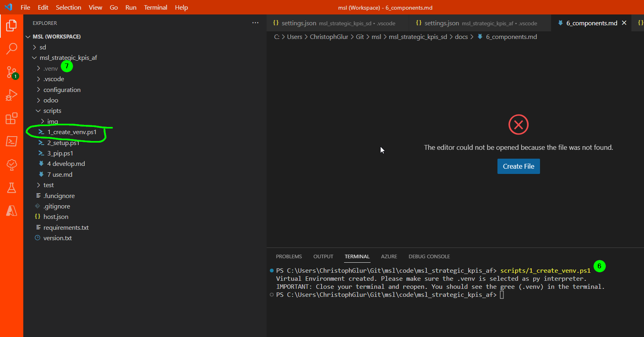
Task: Open the View menu
Action: click(x=95, y=7)
